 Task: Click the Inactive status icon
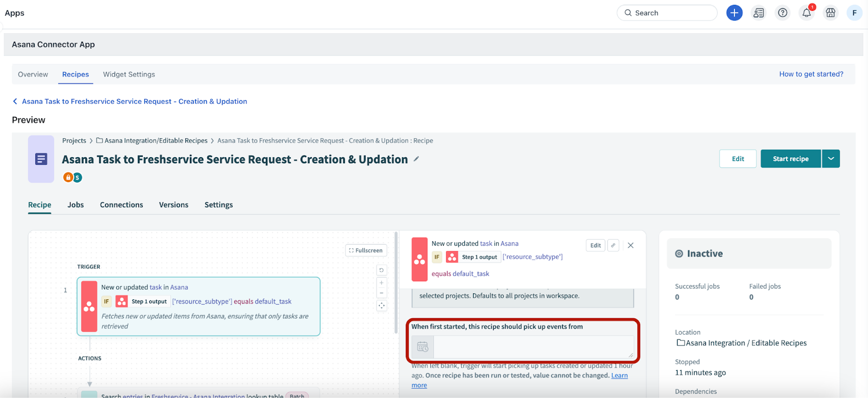point(679,254)
